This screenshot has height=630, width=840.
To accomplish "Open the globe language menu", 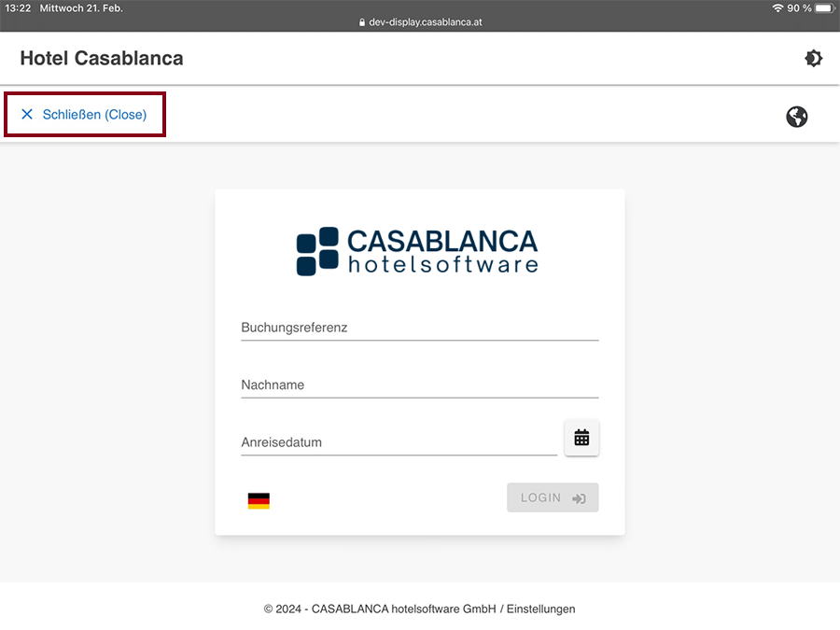I will coord(796,117).
